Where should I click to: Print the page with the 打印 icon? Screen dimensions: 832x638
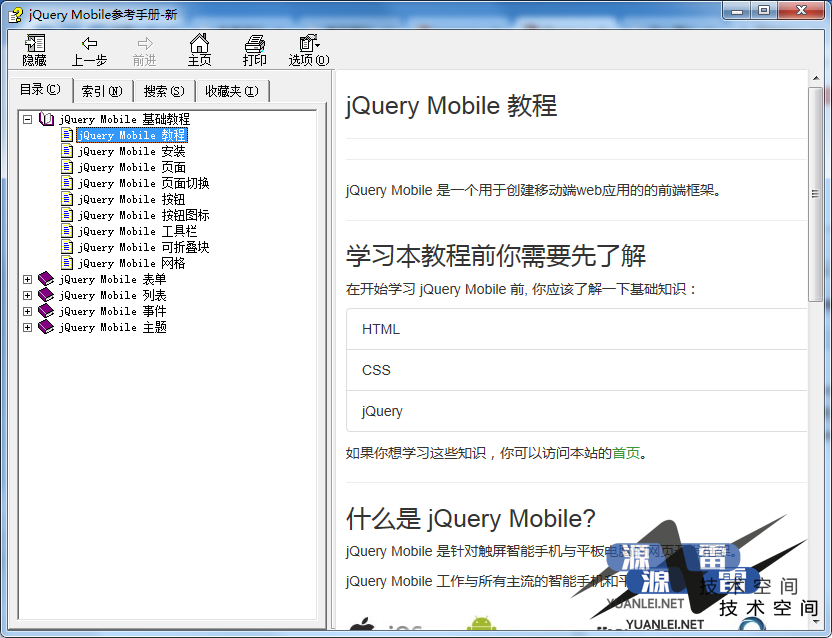pyautogui.click(x=255, y=44)
